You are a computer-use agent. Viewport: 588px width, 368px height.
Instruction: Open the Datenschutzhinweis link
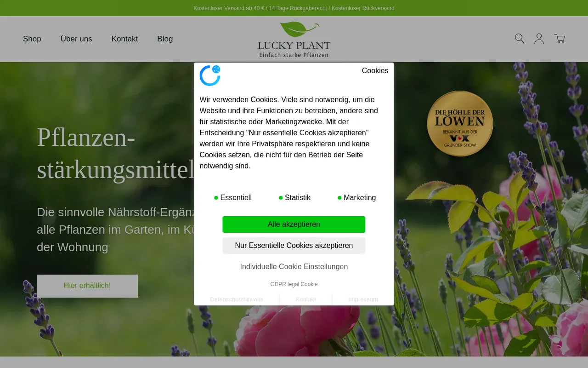[237, 299]
